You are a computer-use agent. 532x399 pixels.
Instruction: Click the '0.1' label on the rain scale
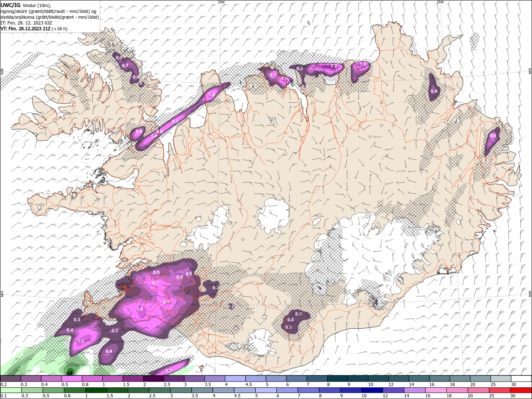[x=3, y=396]
